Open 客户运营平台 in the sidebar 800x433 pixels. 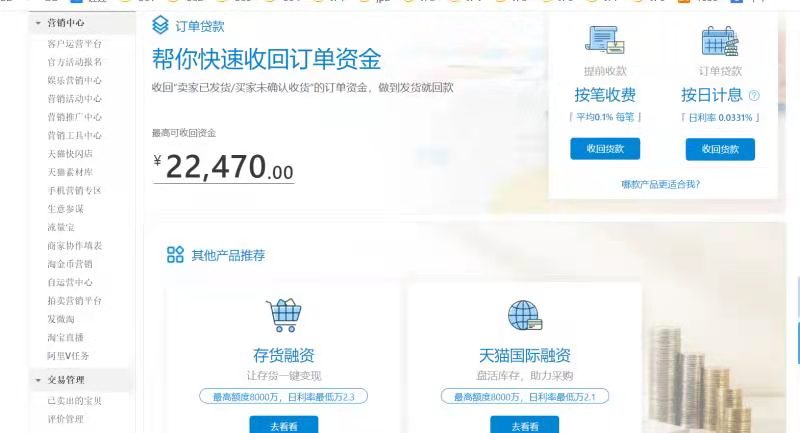click(74, 44)
